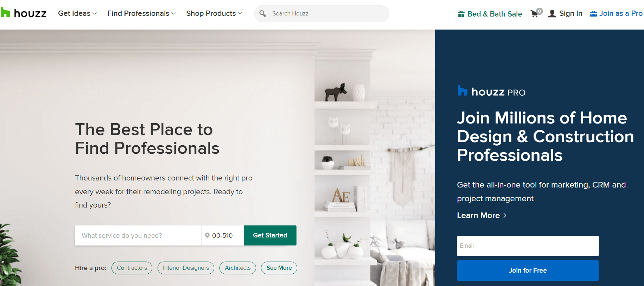Click the Sign In person icon

(x=552, y=14)
